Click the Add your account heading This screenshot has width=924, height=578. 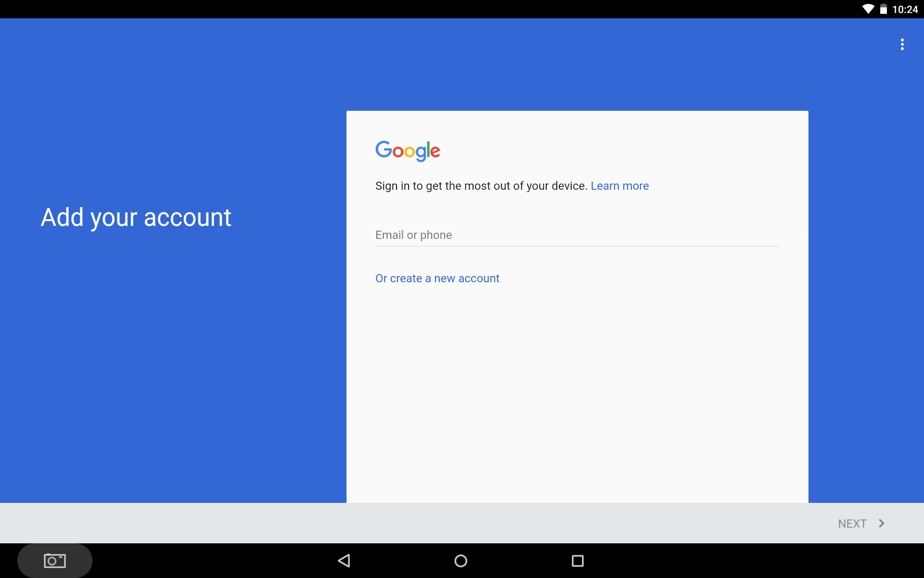point(136,217)
